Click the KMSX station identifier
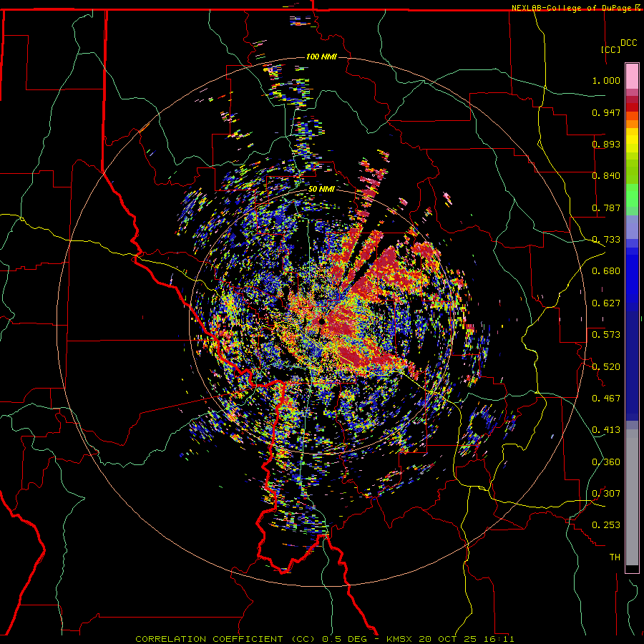644x644 pixels. click(x=401, y=639)
